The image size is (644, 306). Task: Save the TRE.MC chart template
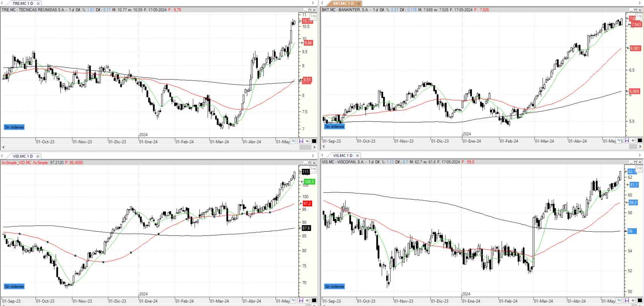pyautogui.click(x=301, y=141)
